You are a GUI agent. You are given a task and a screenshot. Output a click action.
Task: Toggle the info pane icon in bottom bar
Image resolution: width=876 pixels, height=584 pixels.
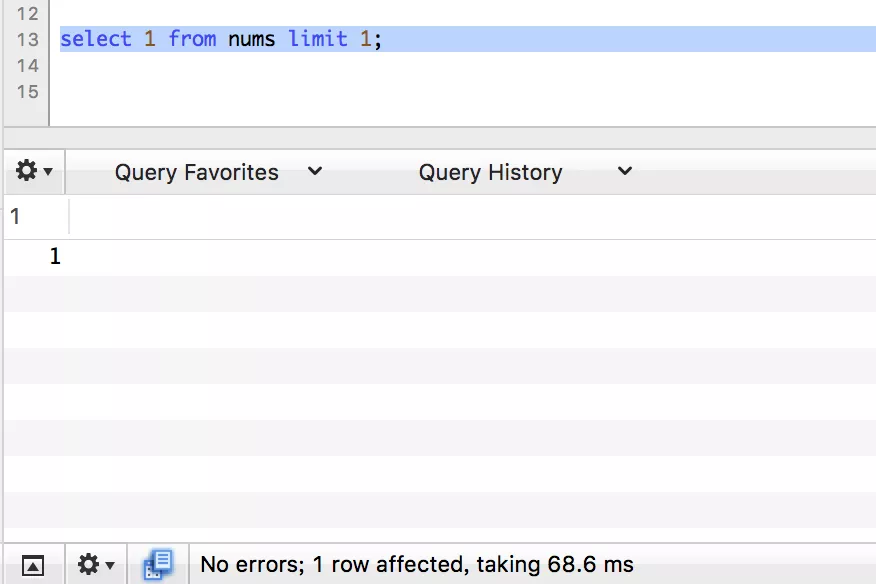point(33,565)
